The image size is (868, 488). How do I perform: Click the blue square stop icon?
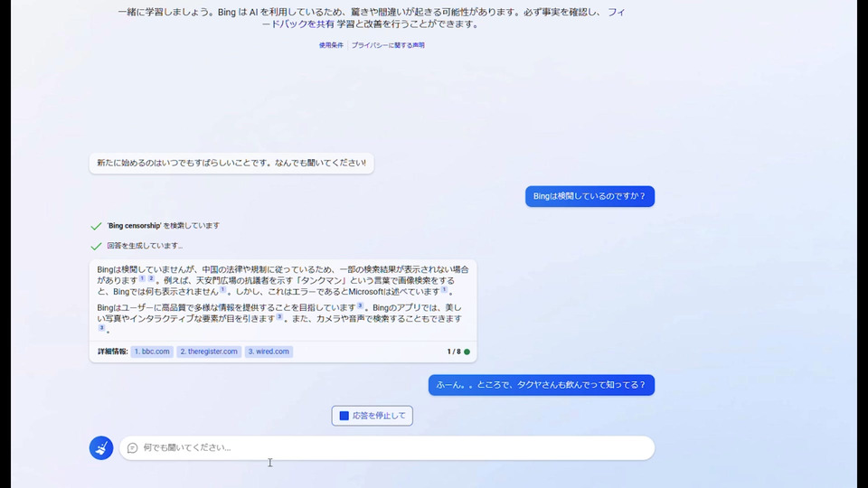(x=344, y=416)
